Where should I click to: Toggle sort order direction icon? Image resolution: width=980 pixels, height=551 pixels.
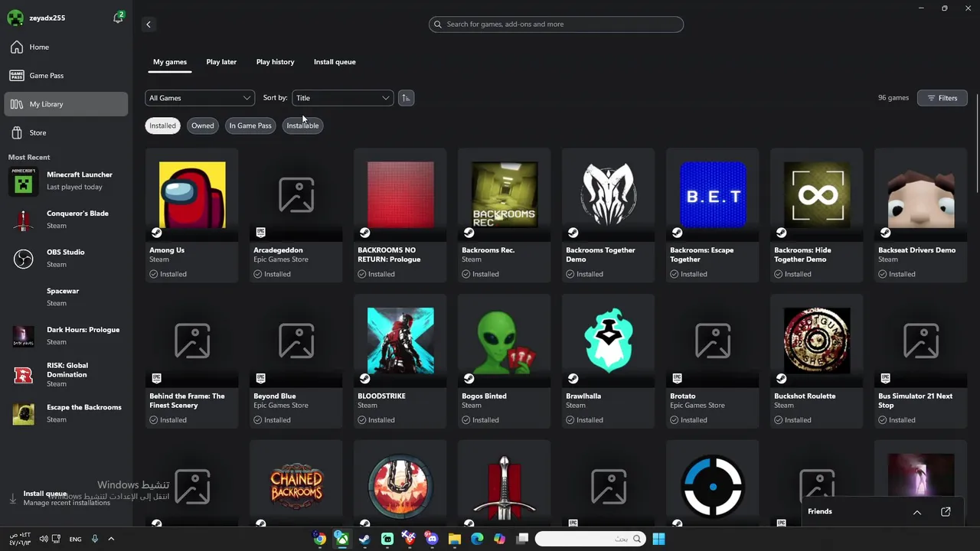pyautogui.click(x=406, y=98)
